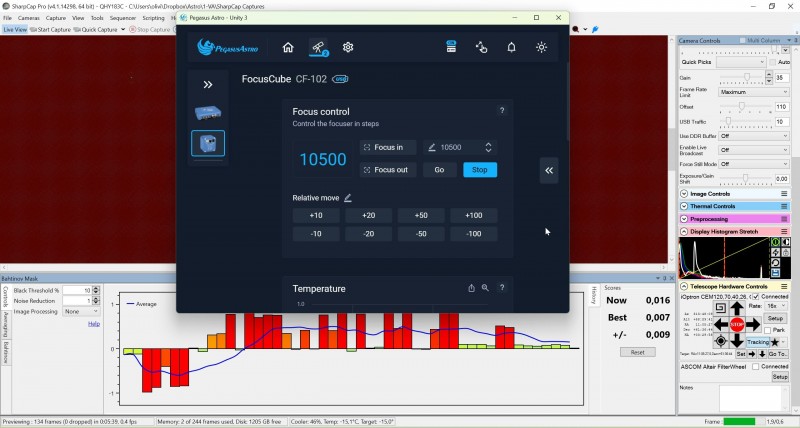Screen dimensions: 800x428
Task: Click the Temperature export share icon
Action: 471,288
